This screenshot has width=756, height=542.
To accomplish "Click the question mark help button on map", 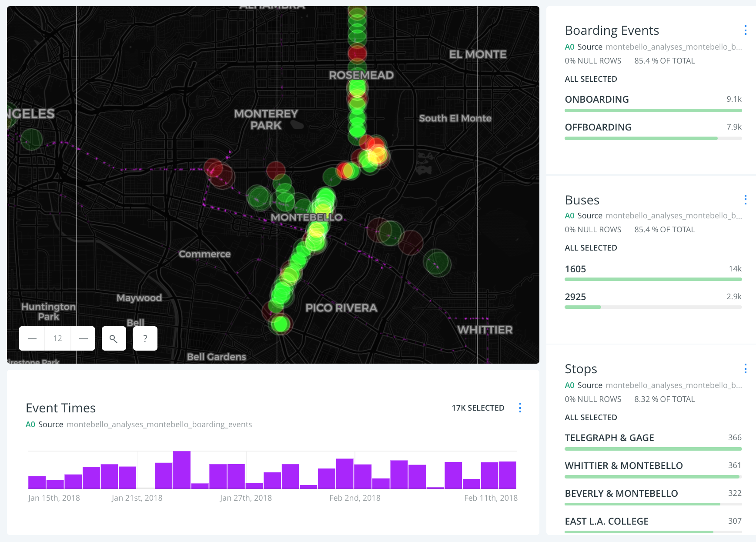I will [145, 338].
